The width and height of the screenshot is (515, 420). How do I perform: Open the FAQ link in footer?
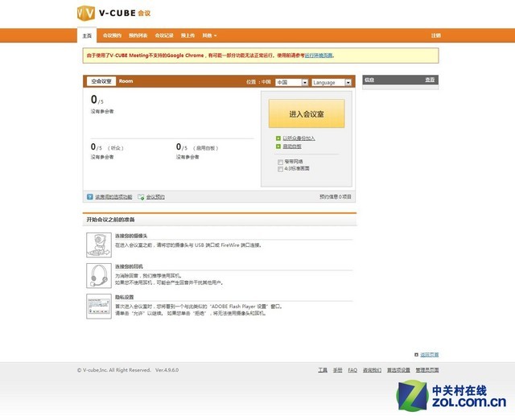click(352, 370)
